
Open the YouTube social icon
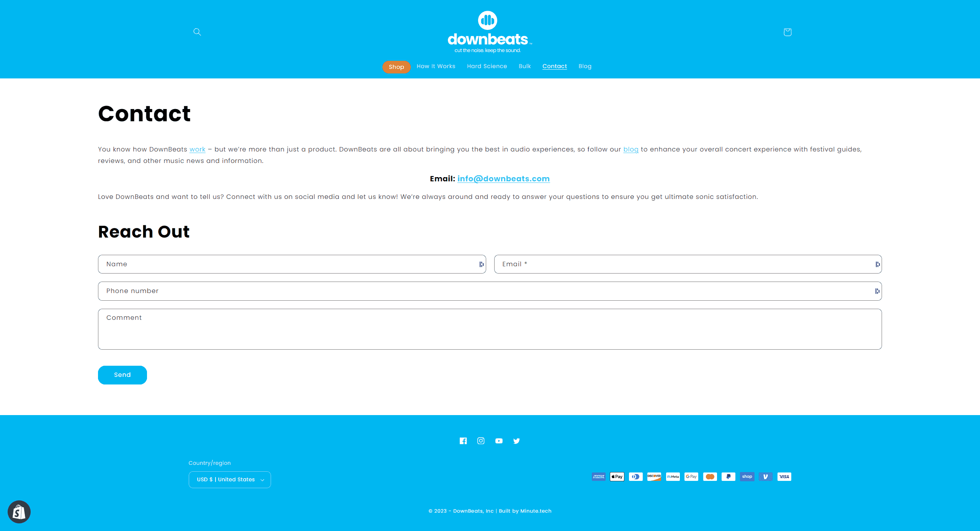click(x=499, y=441)
